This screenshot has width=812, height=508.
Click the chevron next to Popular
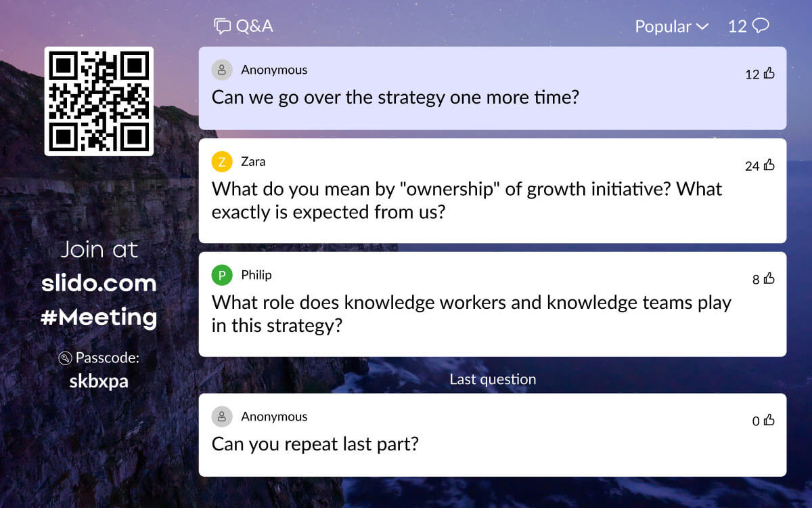coord(702,26)
